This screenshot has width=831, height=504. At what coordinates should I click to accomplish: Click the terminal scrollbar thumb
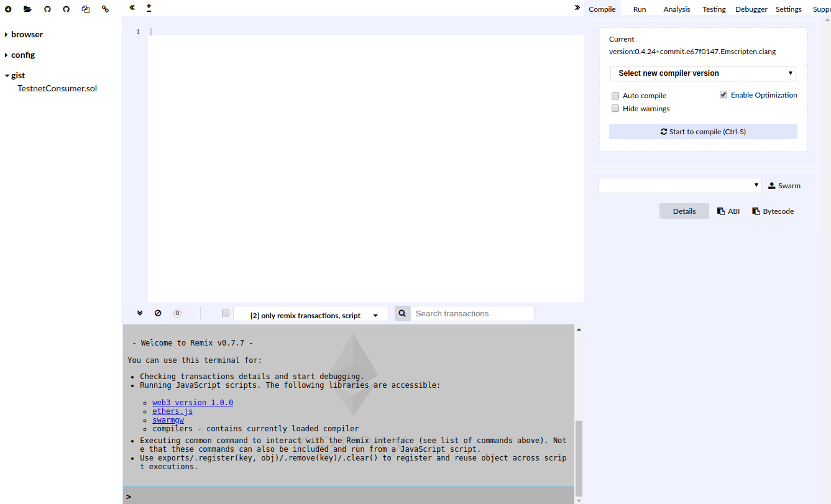[x=579, y=457]
